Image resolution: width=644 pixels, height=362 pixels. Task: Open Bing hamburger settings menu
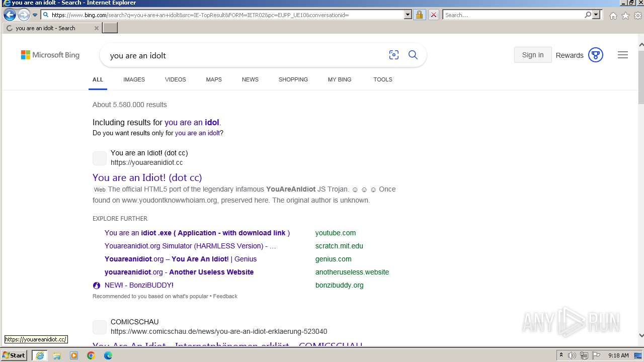(623, 55)
